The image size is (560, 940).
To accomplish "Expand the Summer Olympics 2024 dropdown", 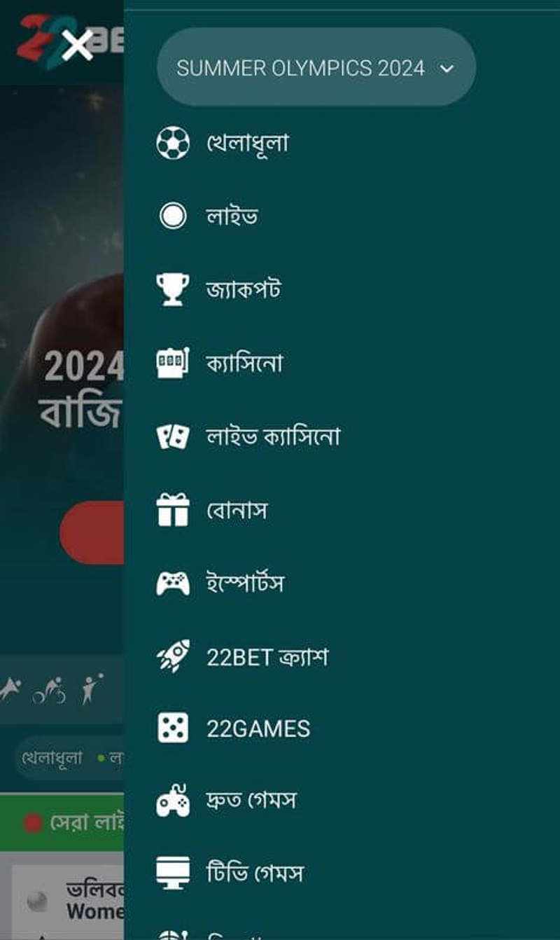I will pos(316,67).
